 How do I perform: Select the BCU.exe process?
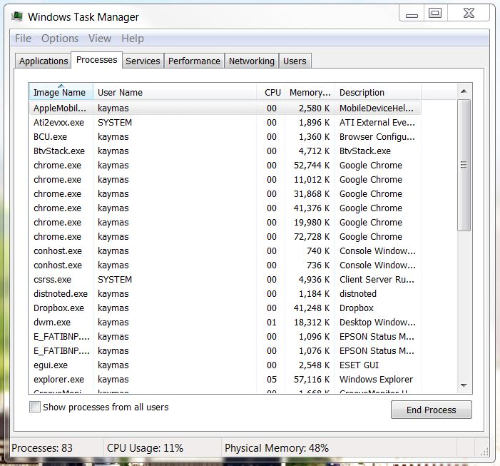pos(225,137)
